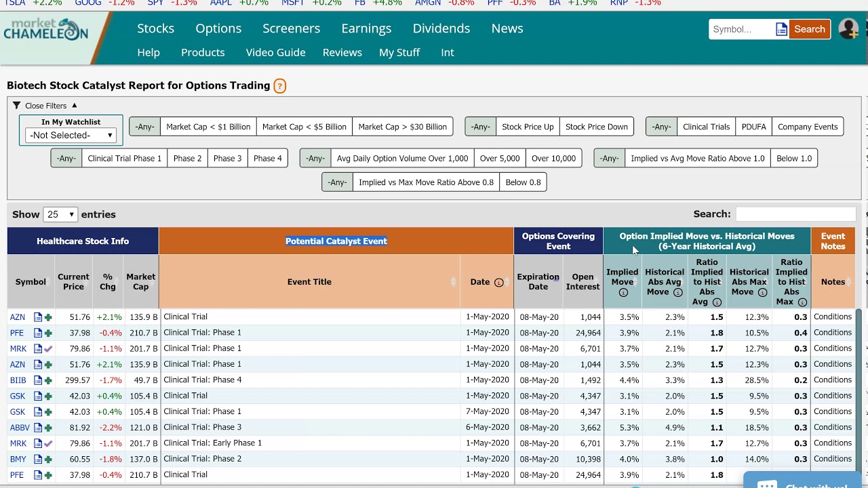Open the info icon under Implied Move
The image size is (868, 488).
coord(623,293)
